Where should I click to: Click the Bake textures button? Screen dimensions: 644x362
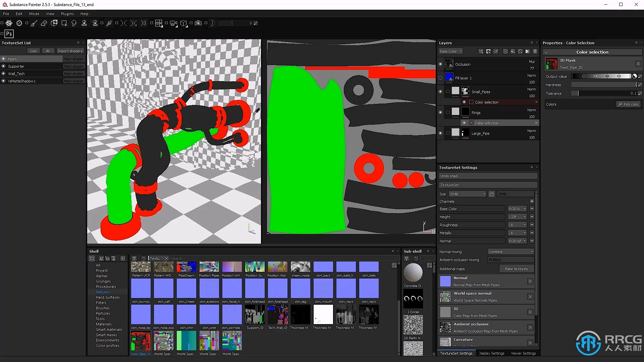tap(515, 269)
